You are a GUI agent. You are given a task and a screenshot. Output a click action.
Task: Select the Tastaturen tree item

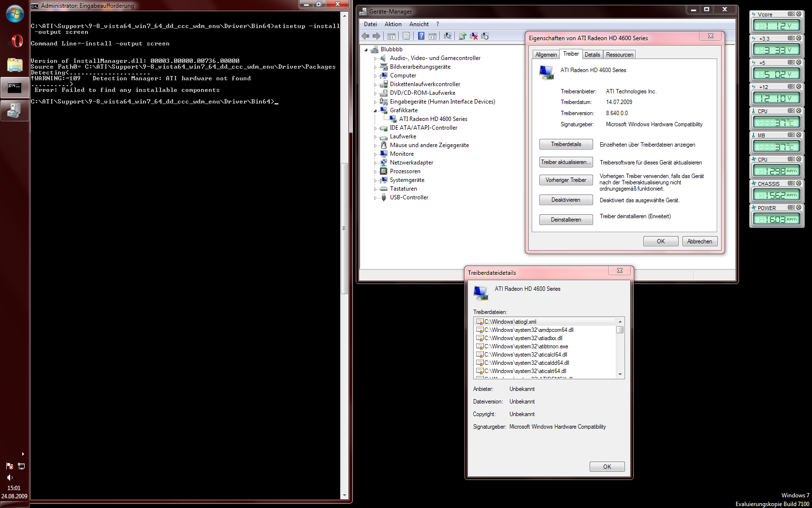(x=404, y=189)
